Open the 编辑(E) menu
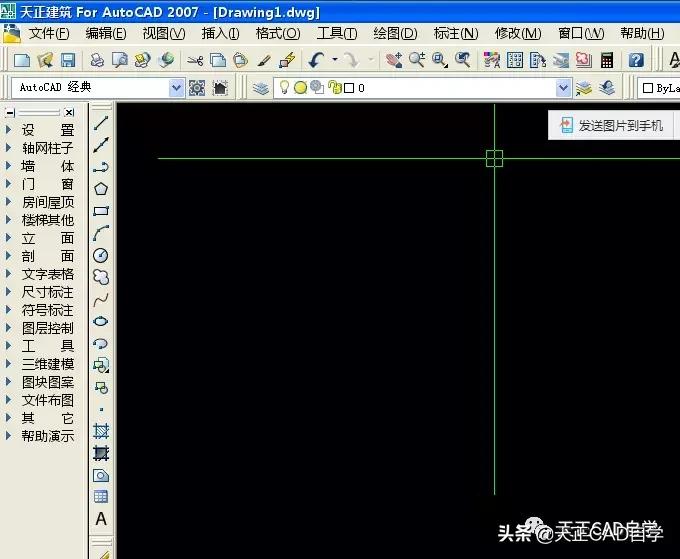This screenshot has width=680, height=559. pyautogui.click(x=106, y=33)
